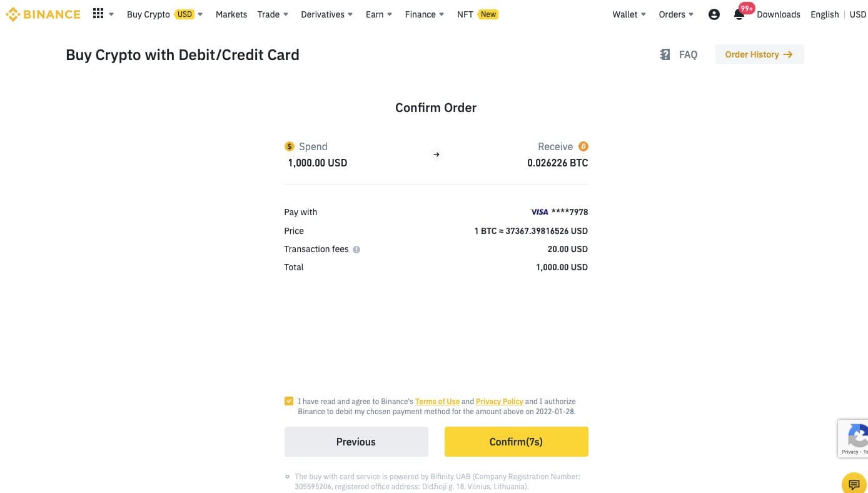This screenshot has width=868, height=493.
Task: Open the Markets menu item
Action: (231, 14)
